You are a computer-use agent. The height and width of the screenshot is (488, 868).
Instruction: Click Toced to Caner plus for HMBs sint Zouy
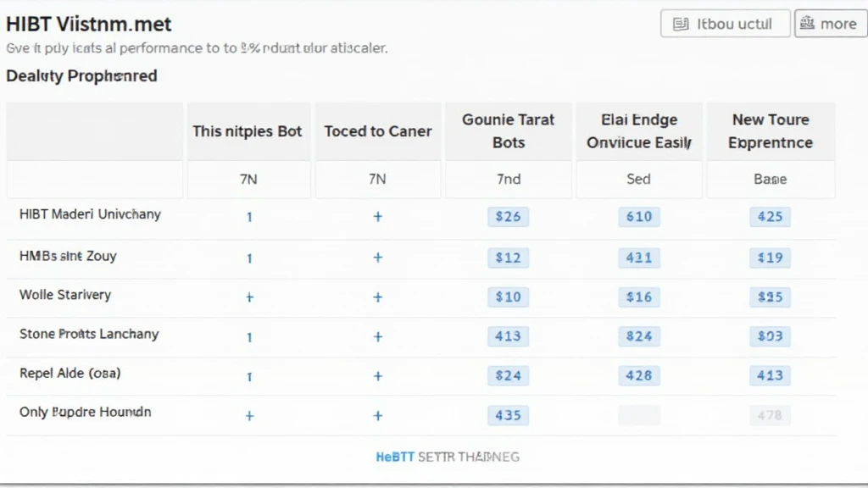pyautogui.click(x=377, y=257)
